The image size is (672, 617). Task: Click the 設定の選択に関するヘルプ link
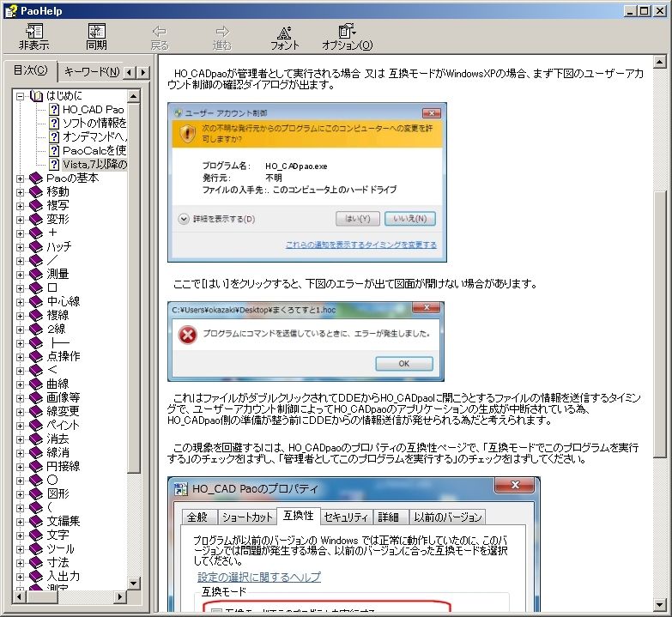coord(259,578)
